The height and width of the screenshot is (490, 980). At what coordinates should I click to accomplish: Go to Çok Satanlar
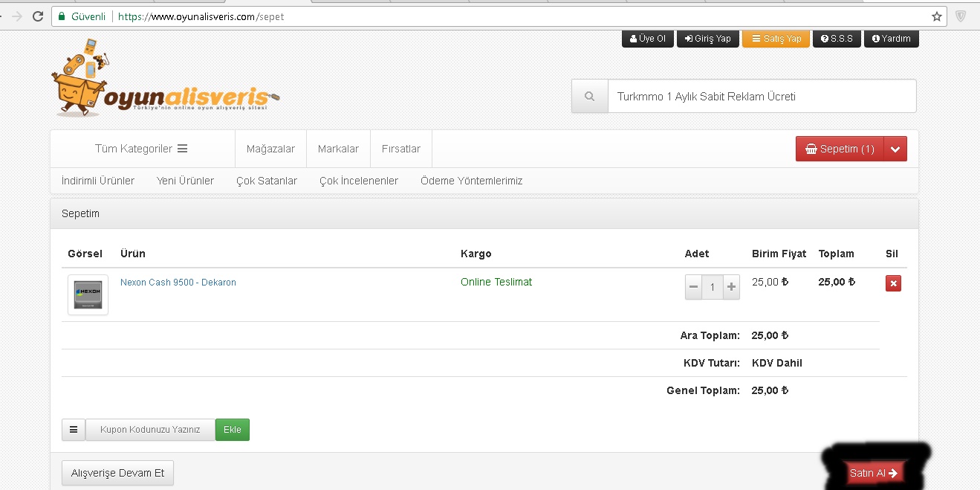click(x=267, y=181)
